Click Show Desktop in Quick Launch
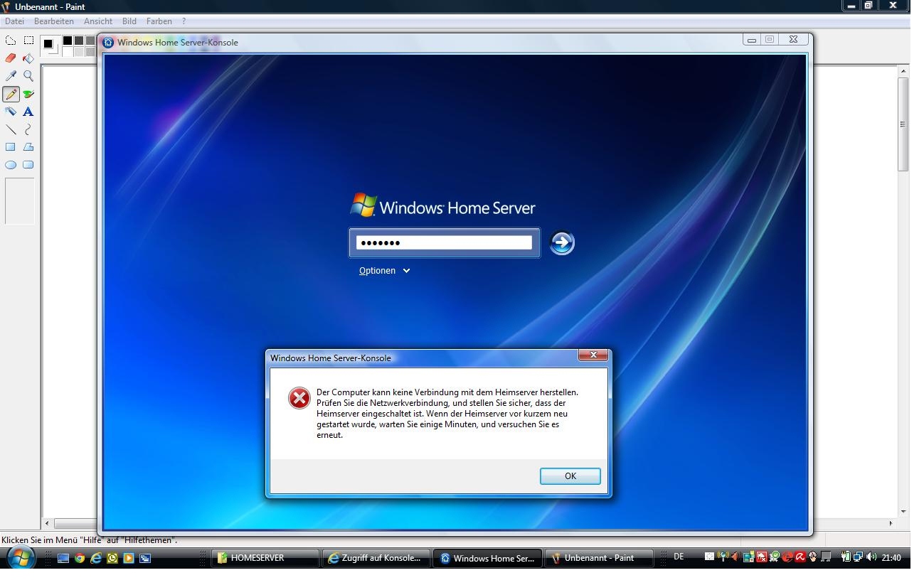This screenshot has height=585, width=924. pos(63,558)
